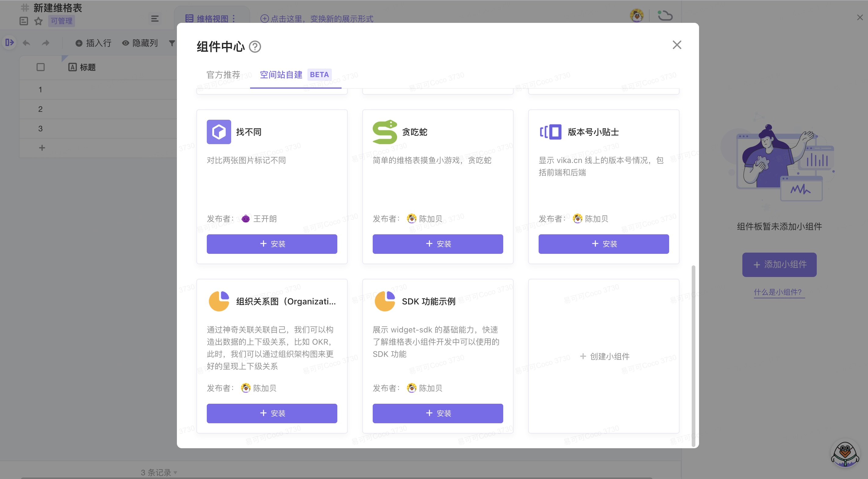868x479 pixels.
Task: Click the 找不同 widget icon
Action: tap(218, 132)
